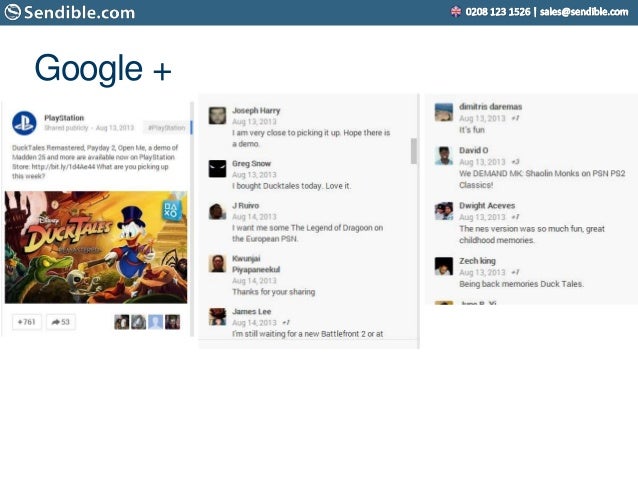Image resolution: width=638 pixels, height=479 pixels.
Task: Click Dwight Aceves's avatar
Action: [x=444, y=211]
